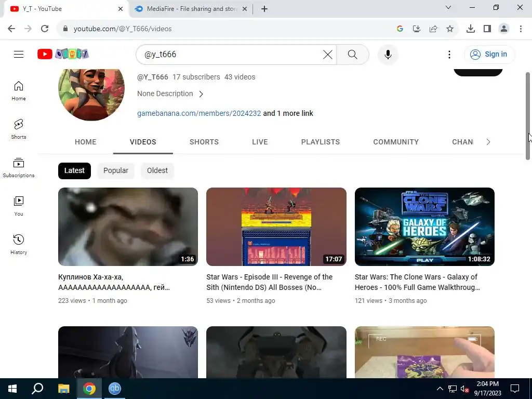The width and height of the screenshot is (532, 399).
Task: Open the Chrome profile avatar
Action: (504, 29)
